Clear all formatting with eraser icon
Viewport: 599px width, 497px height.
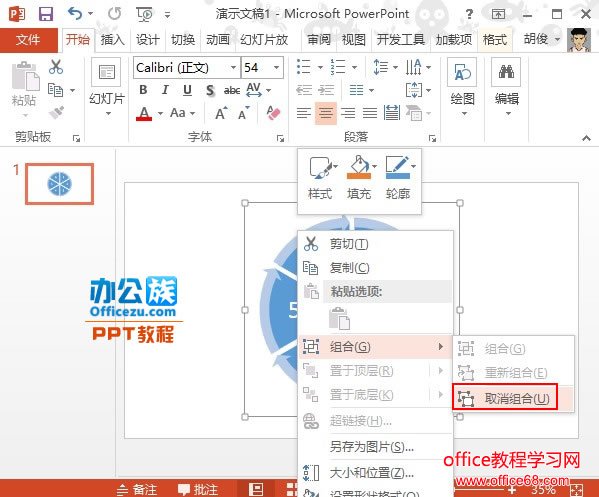pyautogui.click(x=274, y=113)
